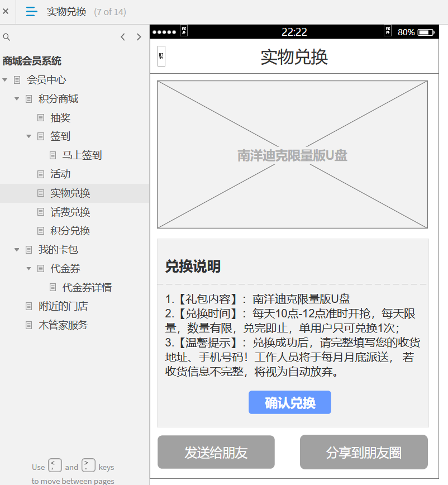Open the 积分商城 page
The width and height of the screenshot is (448, 485).
pyautogui.click(x=59, y=99)
